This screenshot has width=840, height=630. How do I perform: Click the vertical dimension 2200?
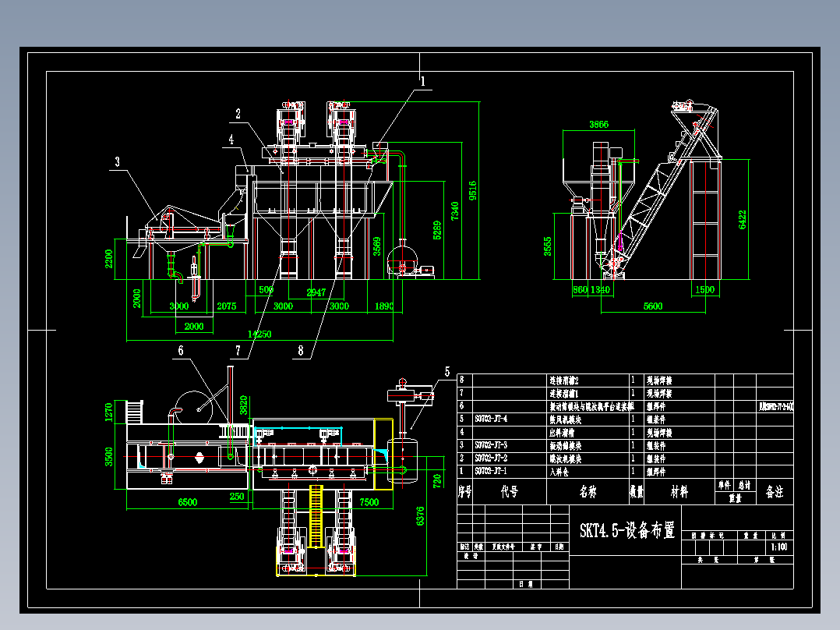[x=109, y=258]
